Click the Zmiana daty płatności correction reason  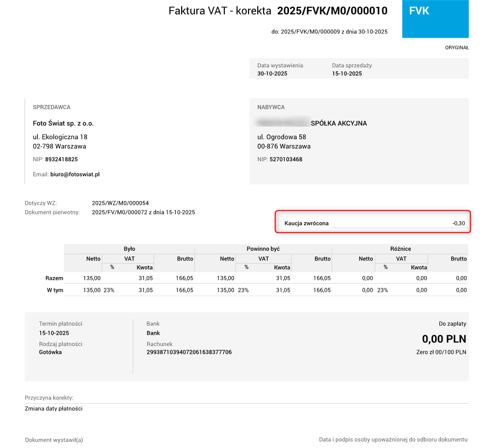point(53,409)
